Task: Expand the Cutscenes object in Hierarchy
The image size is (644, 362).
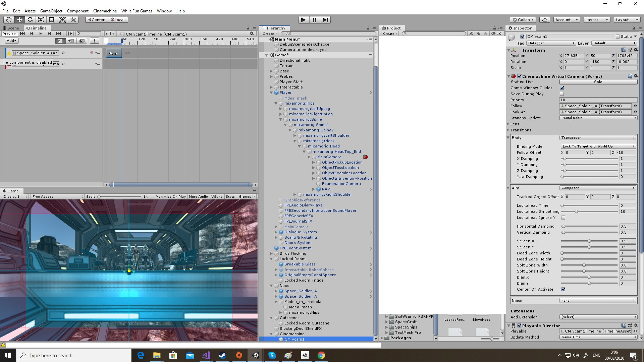Action: [271, 318]
